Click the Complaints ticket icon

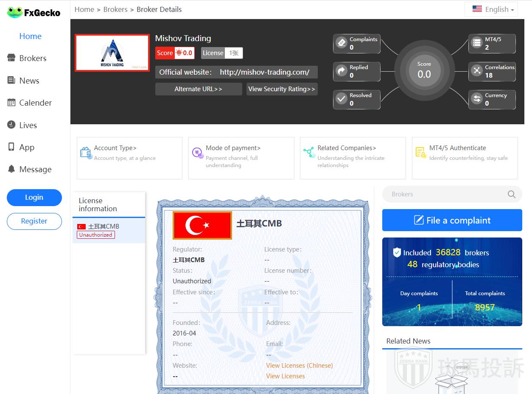(342, 43)
